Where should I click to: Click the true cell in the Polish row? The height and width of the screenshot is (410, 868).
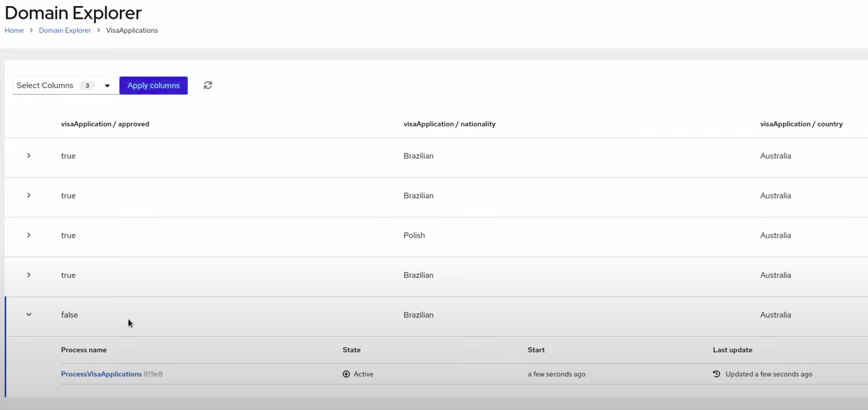pyautogui.click(x=68, y=236)
